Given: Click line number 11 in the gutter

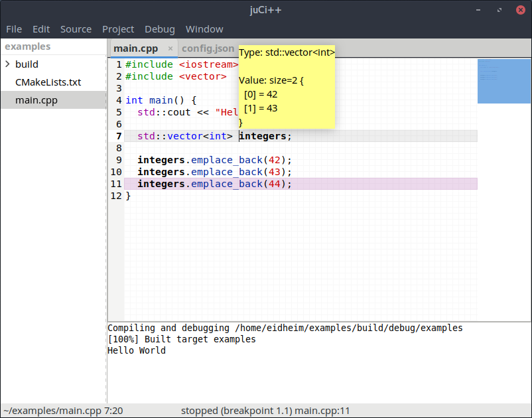Looking at the screenshot, I should click(116, 184).
